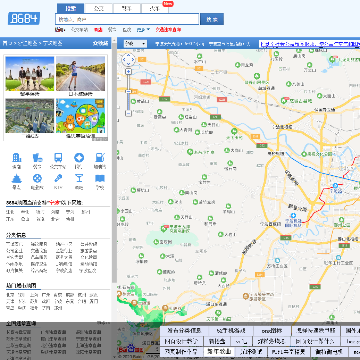Select the first highlighted blue search tab
This screenshot has height=360, width=360.
[70, 8]
